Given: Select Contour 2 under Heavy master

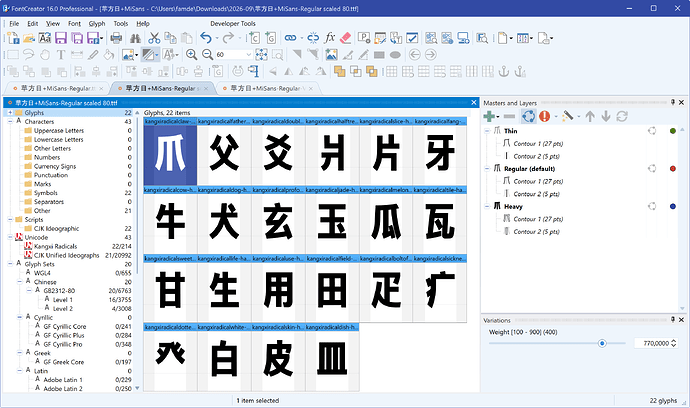Looking at the screenshot, I should point(536,232).
